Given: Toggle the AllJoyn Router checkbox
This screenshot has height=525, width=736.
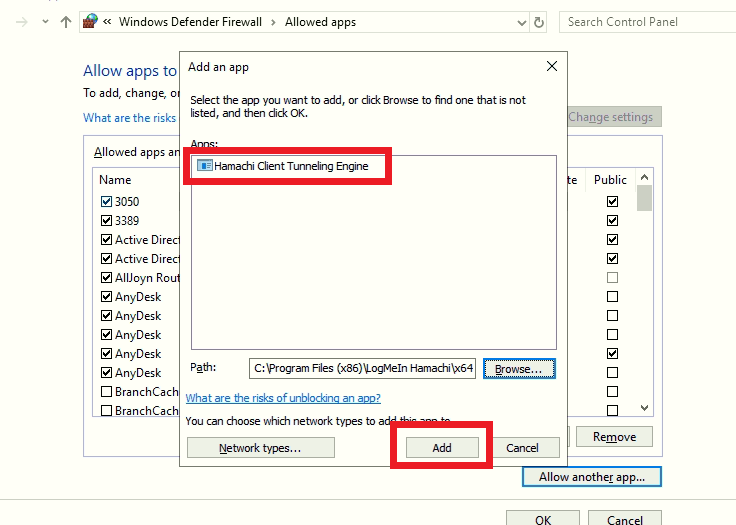Looking at the screenshot, I should (106, 278).
